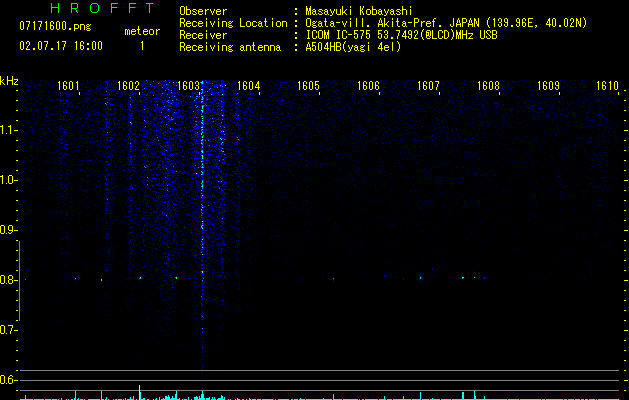Click the meteor label
Screen dimensions: 629x400
coord(142,31)
